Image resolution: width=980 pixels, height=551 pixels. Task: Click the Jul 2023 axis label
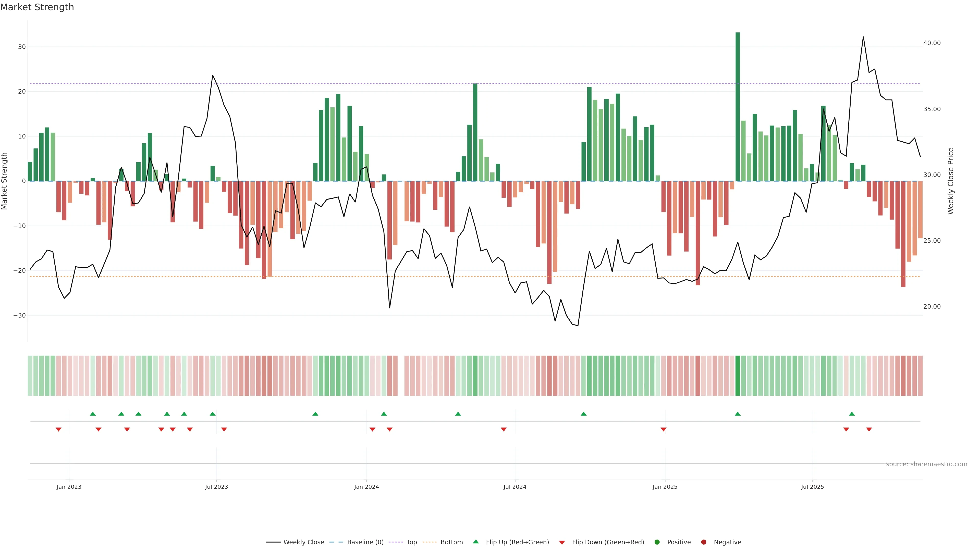pos(216,487)
